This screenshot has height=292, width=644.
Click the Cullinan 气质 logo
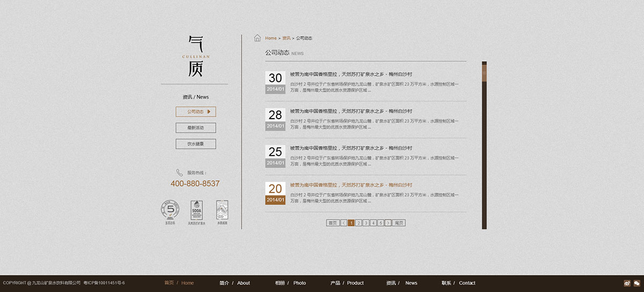pos(195,56)
